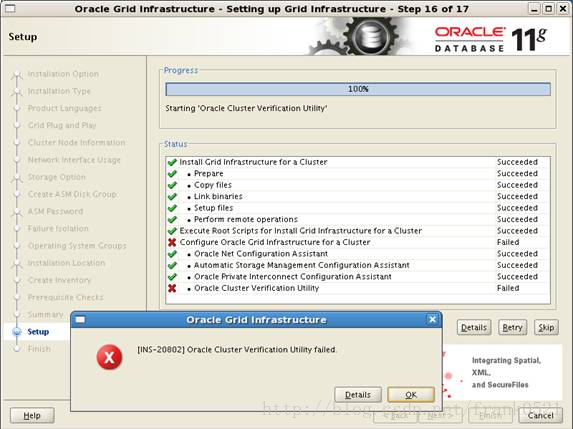Click the Grid Plug and Play step

click(x=62, y=125)
